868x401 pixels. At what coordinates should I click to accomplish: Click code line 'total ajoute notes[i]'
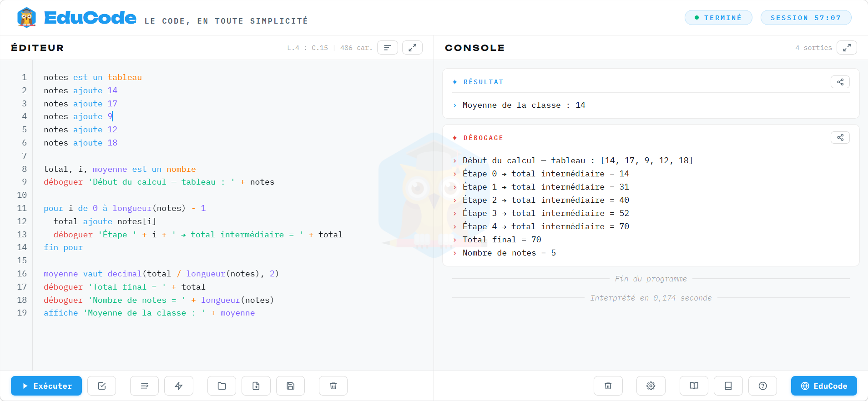click(105, 221)
